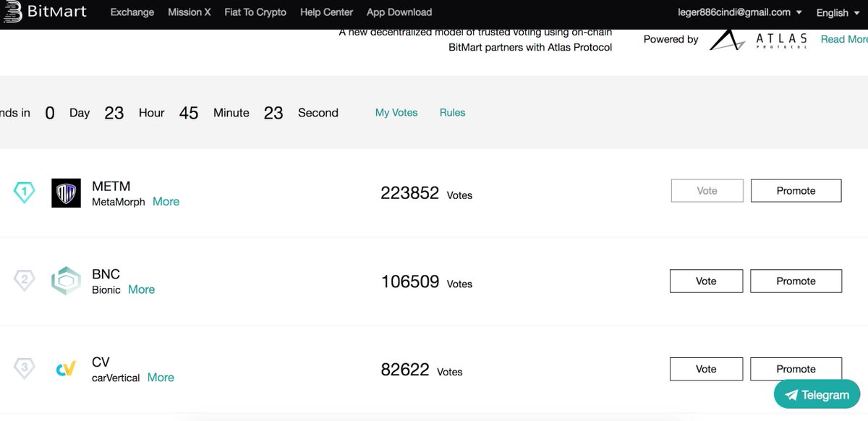
Task: Click the rank 1 diamond badge
Action: [25, 192]
